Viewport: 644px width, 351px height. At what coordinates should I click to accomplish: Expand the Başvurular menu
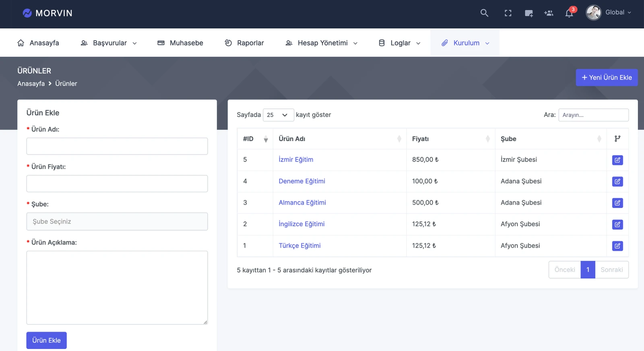click(109, 43)
